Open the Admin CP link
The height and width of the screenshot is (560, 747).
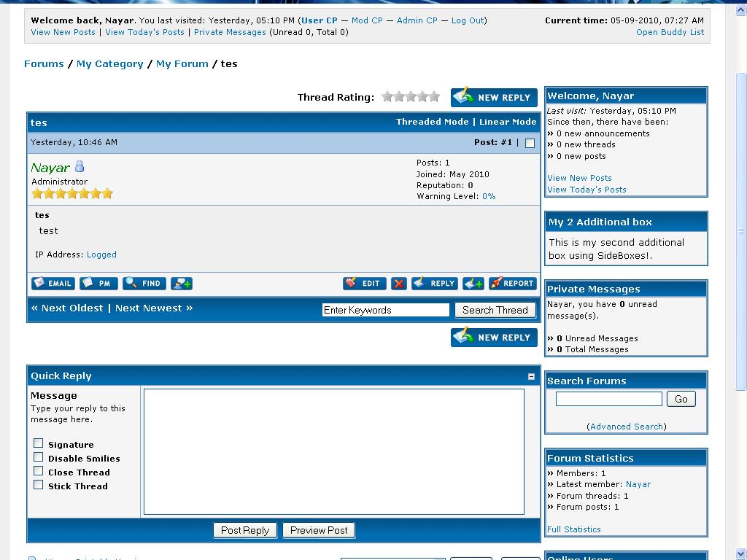click(x=417, y=20)
